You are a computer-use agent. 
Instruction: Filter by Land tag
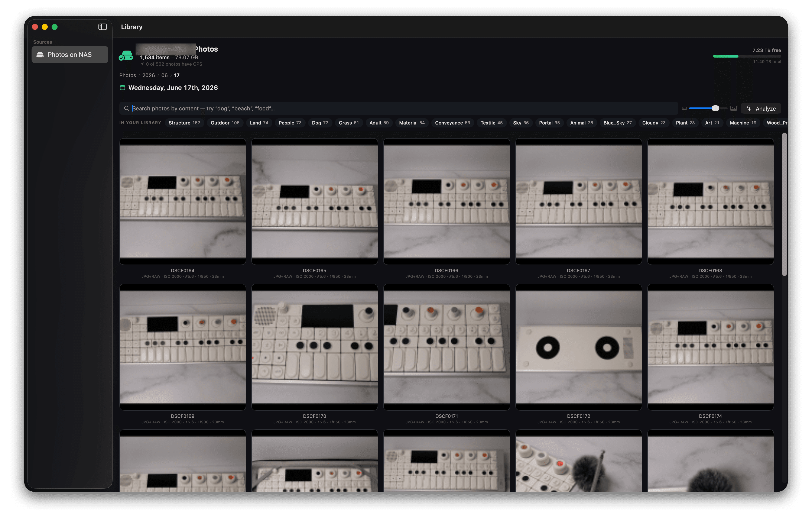(259, 123)
